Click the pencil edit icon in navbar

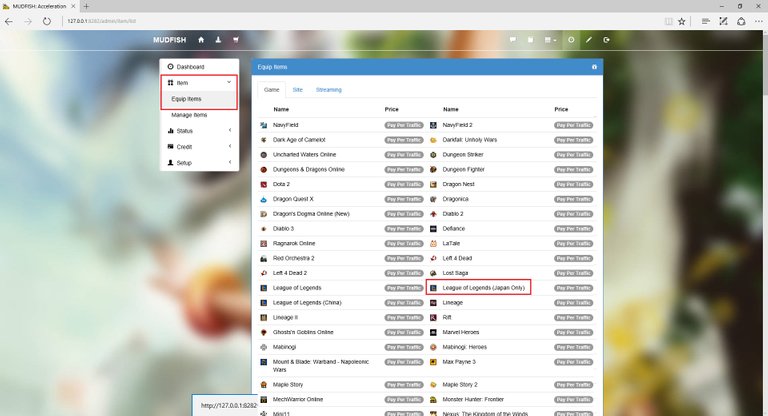click(589, 40)
